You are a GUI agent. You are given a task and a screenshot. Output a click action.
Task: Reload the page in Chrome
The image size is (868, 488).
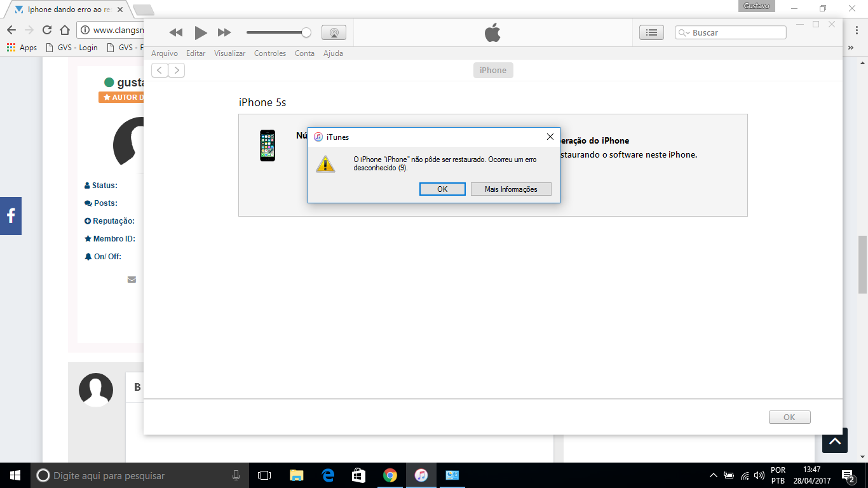click(x=47, y=30)
